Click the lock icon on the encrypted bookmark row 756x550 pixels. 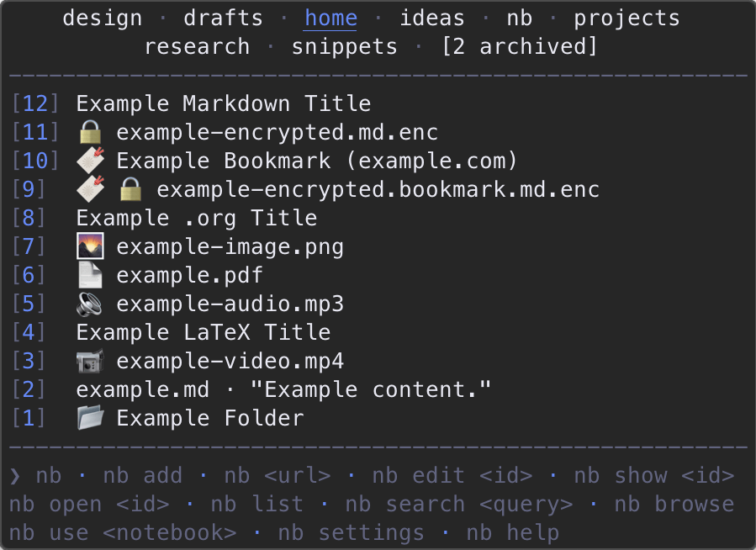click(x=130, y=189)
